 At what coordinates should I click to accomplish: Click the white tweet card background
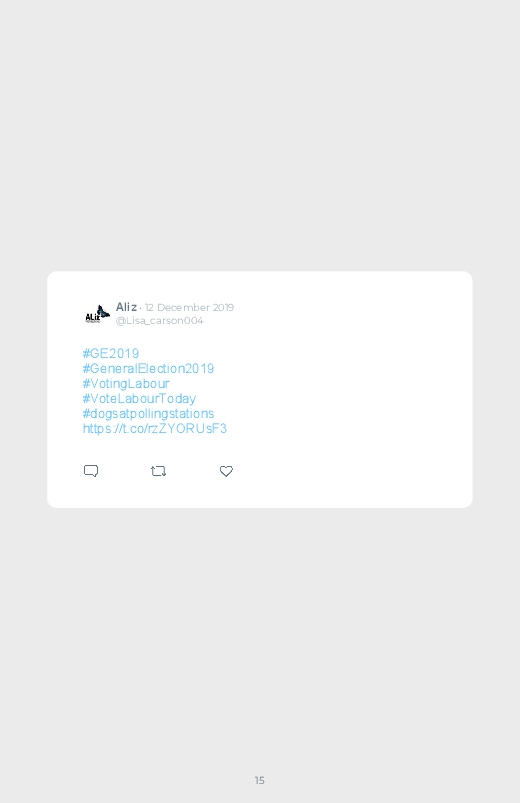pos(348,389)
